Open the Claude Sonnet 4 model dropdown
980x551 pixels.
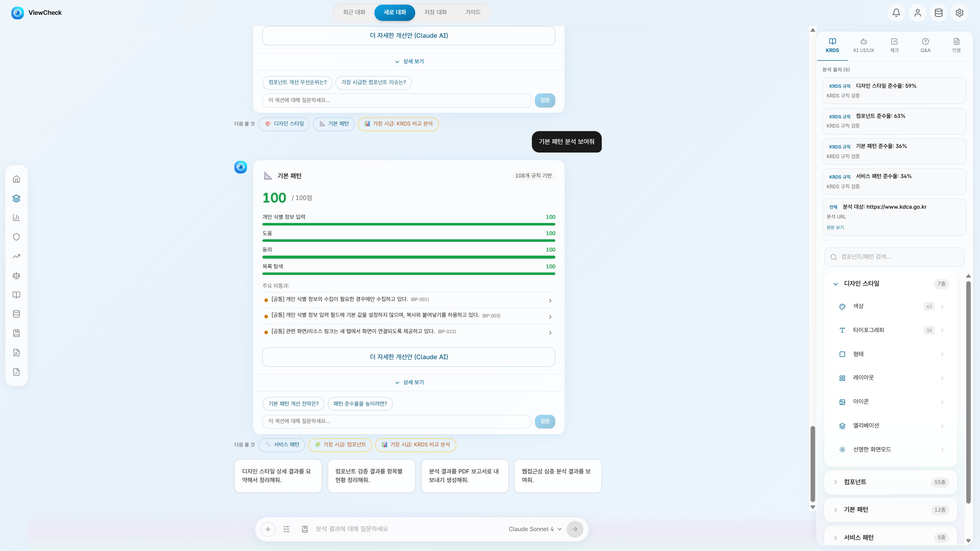(x=535, y=529)
